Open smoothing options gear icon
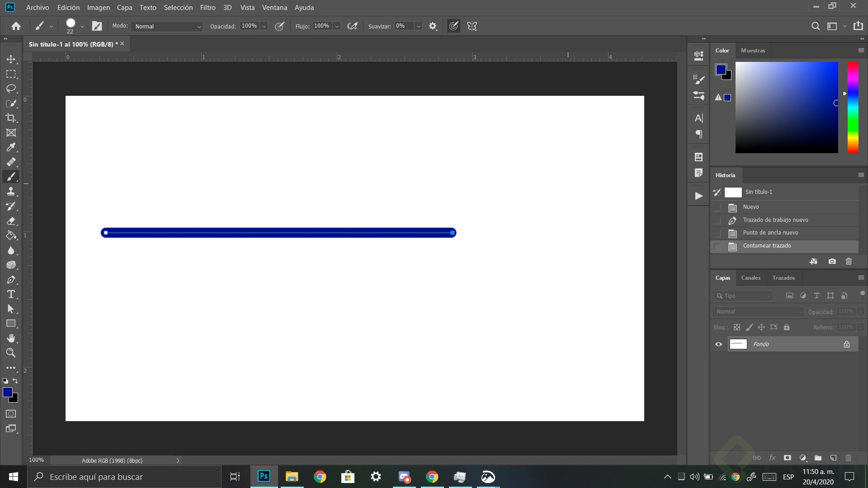 (x=433, y=26)
